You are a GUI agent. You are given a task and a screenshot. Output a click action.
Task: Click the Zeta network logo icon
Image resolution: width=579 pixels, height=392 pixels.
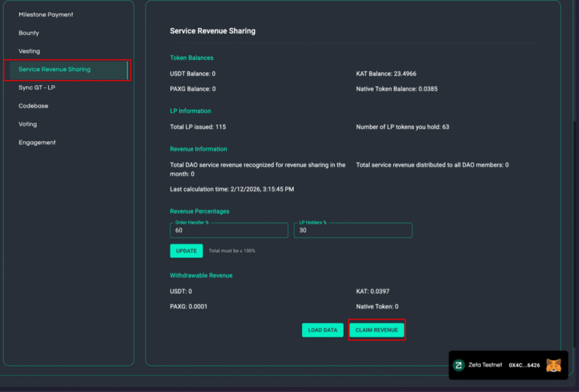tap(459, 365)
